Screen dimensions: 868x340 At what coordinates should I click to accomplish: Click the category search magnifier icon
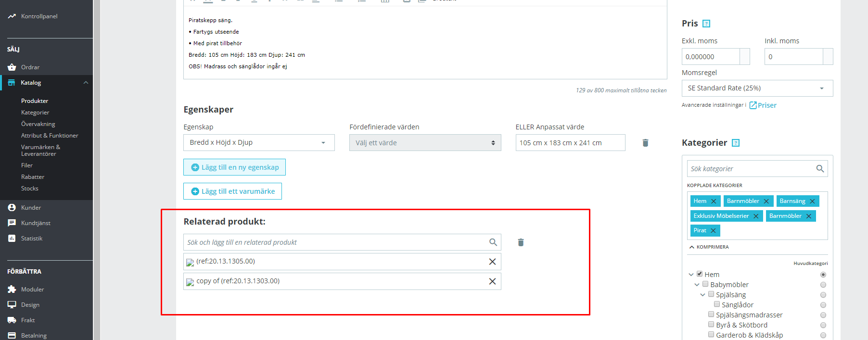tap(820, 169)
